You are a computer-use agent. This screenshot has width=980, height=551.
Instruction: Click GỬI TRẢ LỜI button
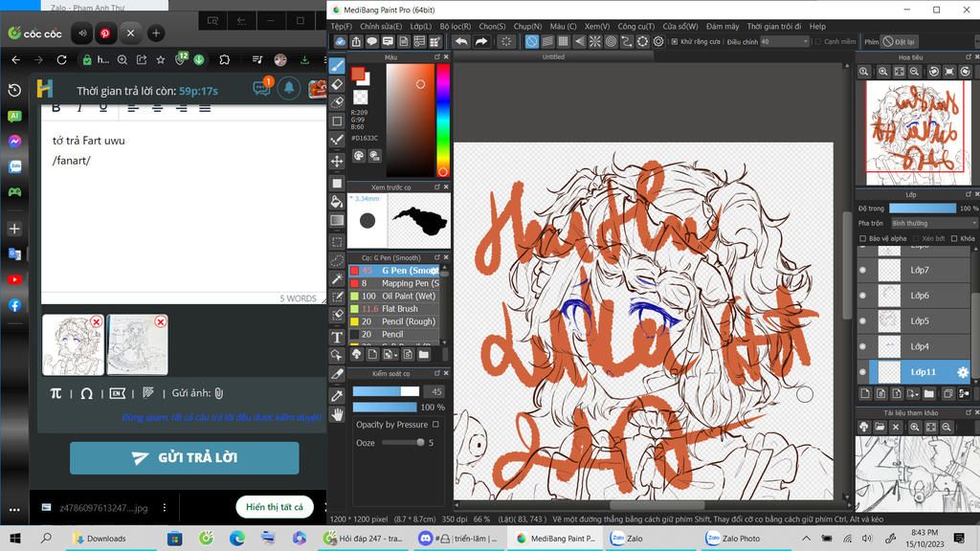pyautogui.click(x=185, y=458)
